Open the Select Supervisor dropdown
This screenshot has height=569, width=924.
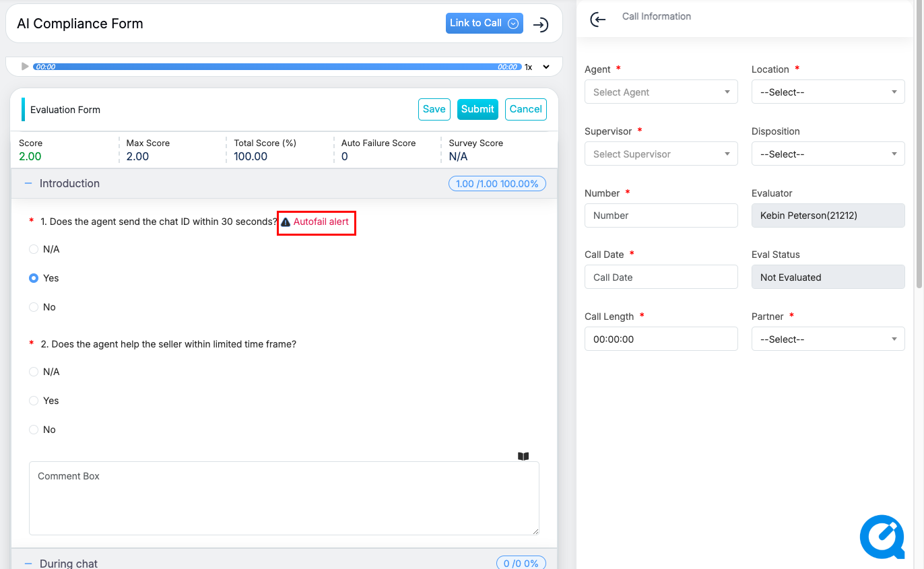point(661,154)
